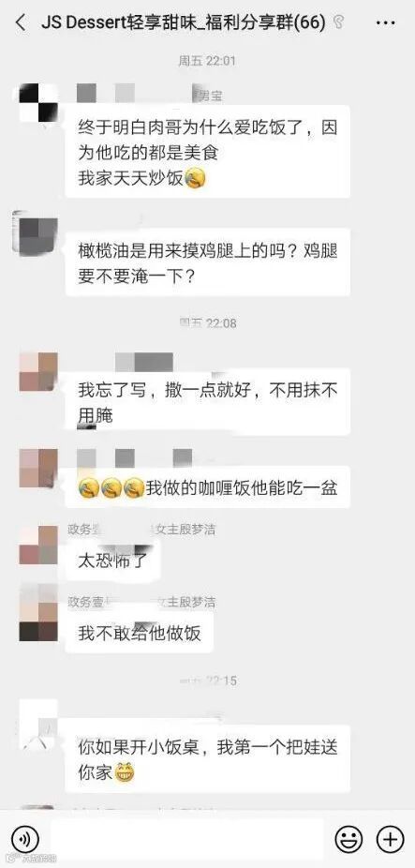Tap the message text input field
The image size is (415, 868).
pos(187,840)
